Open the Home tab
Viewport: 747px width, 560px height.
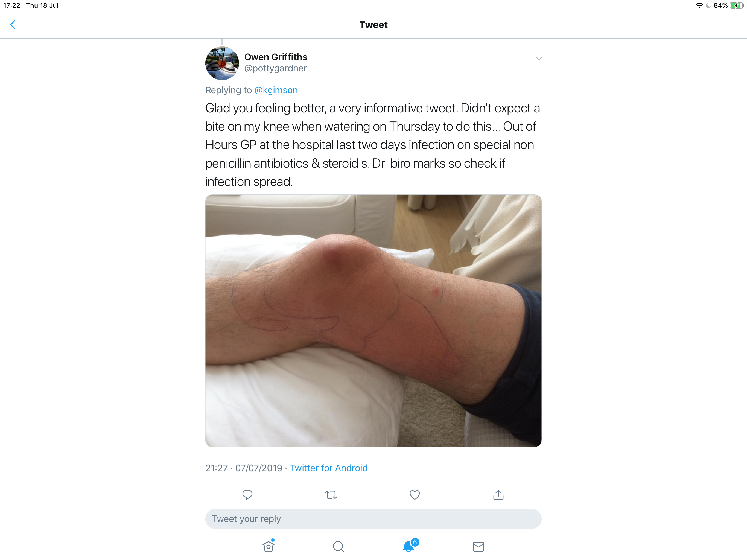269,546
